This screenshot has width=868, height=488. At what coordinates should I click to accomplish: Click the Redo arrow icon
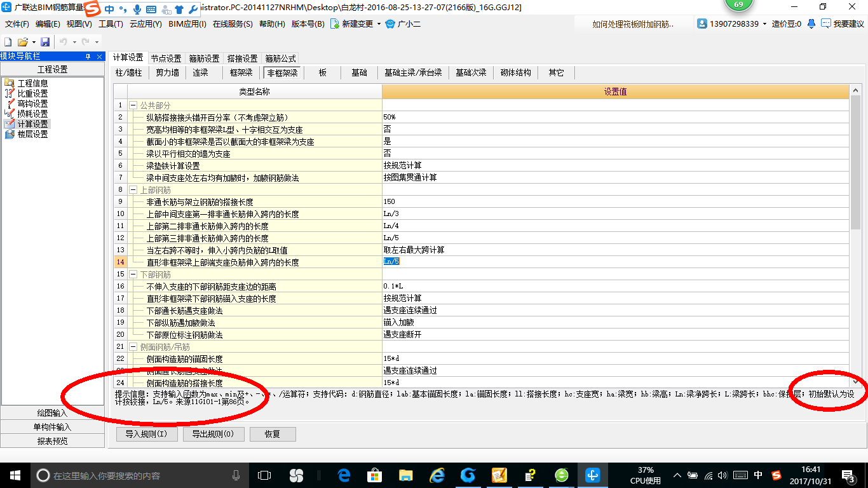(x=85, y=42)
